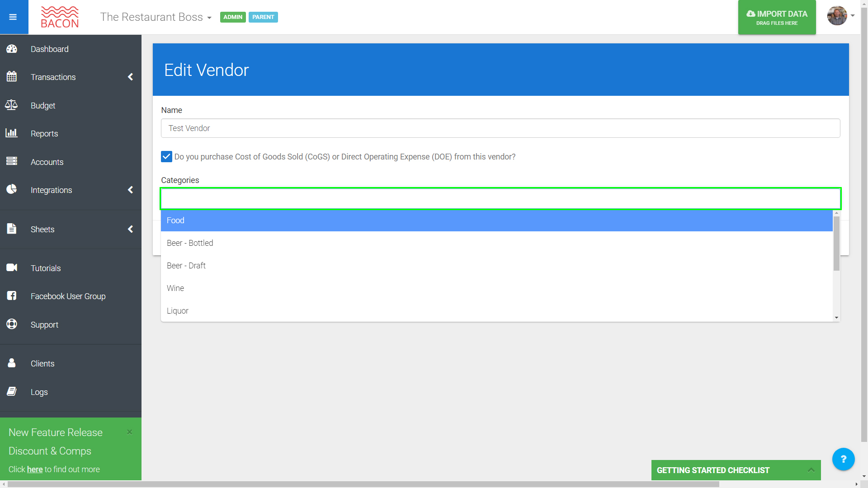Follow the 'here' link in feature release

(x=35, y=469)
